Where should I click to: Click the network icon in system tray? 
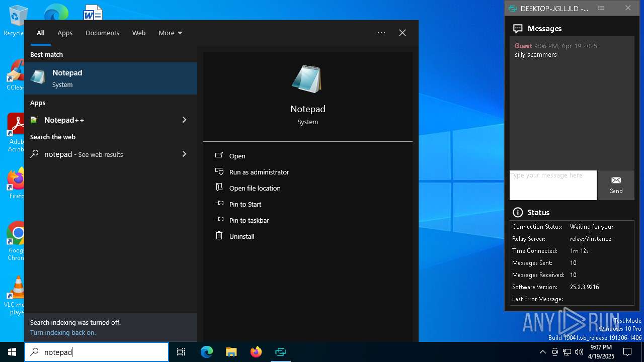[x=567, y=352]
